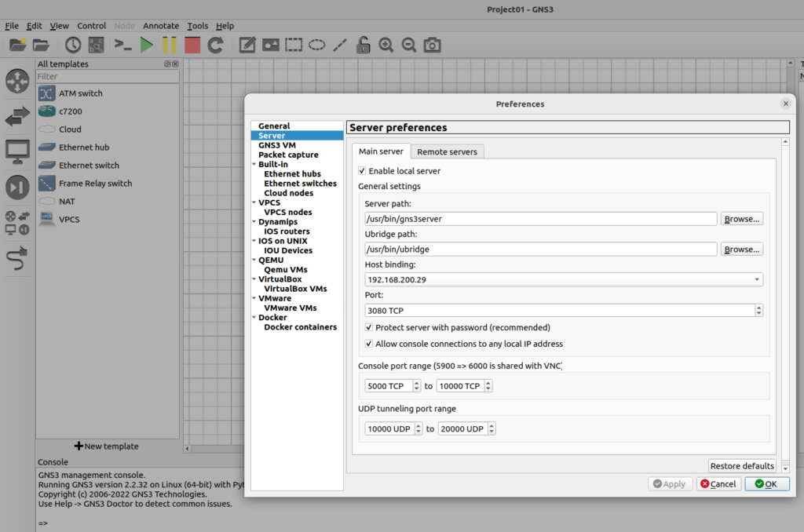Toggle Protect server with password checkbox
The height and width of the screenshot is (532, 804).
point(369,327)
